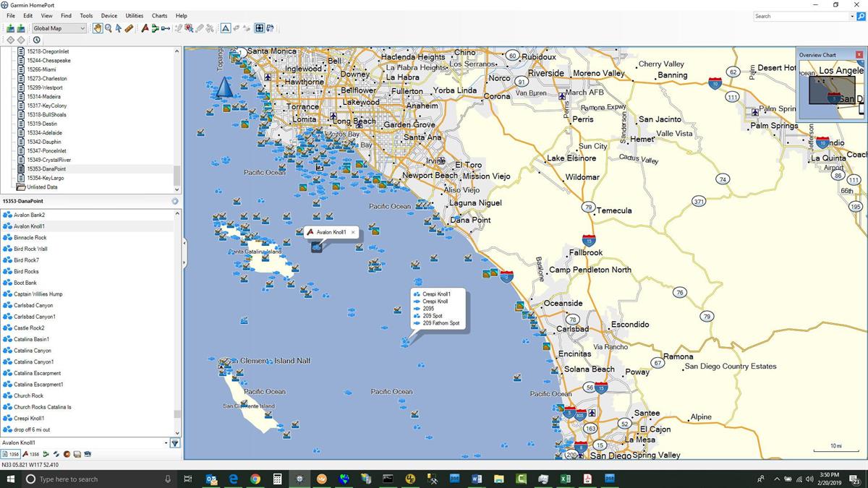Select the Zoom magnifier tool
The width and height of the screenshot is (868, 488).
pyautogui.click(x=108, y=28)
